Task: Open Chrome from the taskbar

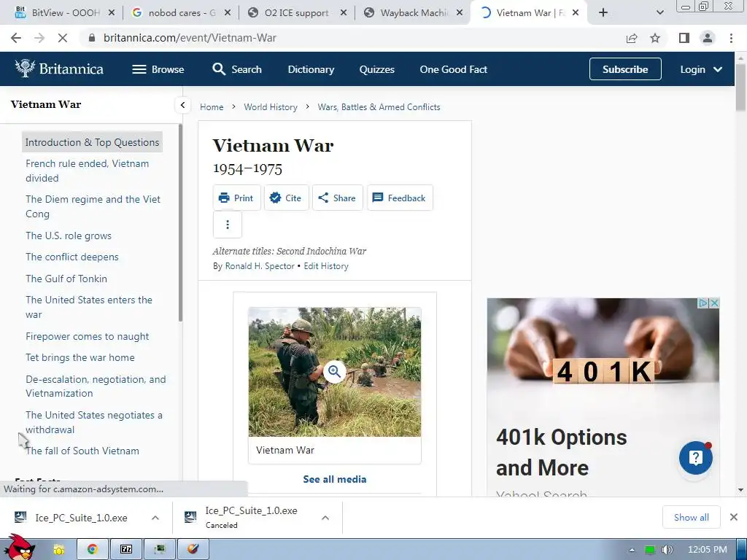Action: [x=93, y=550]
